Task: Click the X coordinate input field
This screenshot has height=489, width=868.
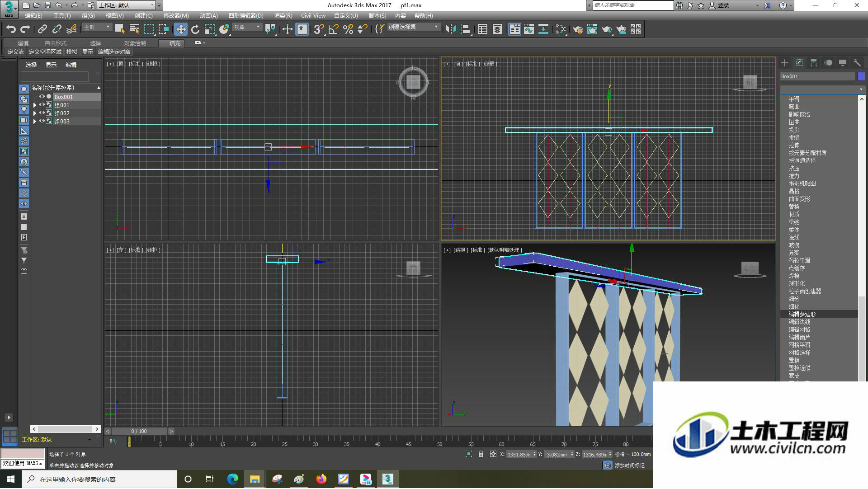Action: click(x=519, y=455)
